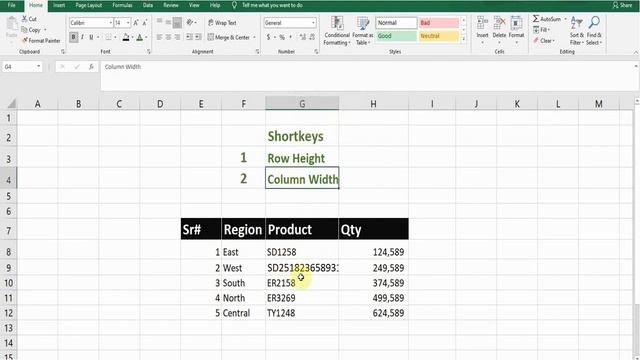Screen dimensions: 640x360
Task: Apply Percent Style formatting
Action: point(282,37)
